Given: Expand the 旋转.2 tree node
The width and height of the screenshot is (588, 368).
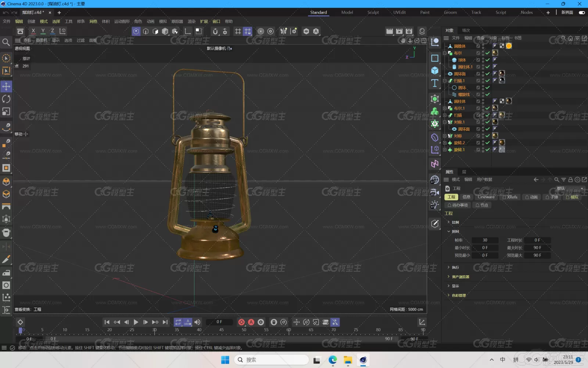Looking at the screenshot, I should click(x=445, y=143).
